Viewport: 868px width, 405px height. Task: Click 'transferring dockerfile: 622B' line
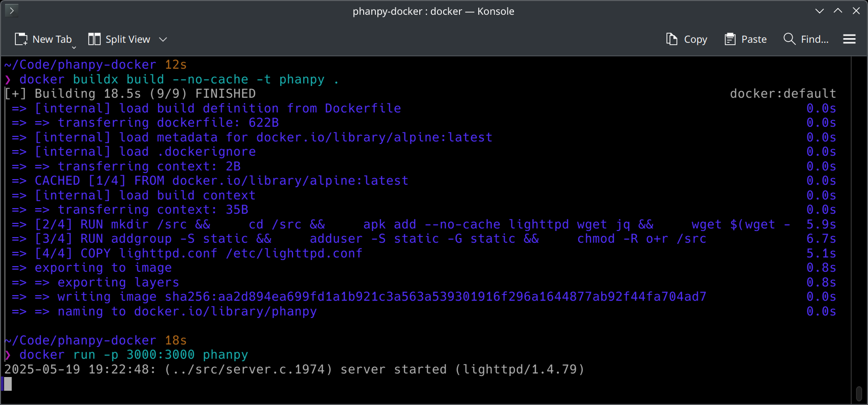pyautogui.click(x=145, y=123)
